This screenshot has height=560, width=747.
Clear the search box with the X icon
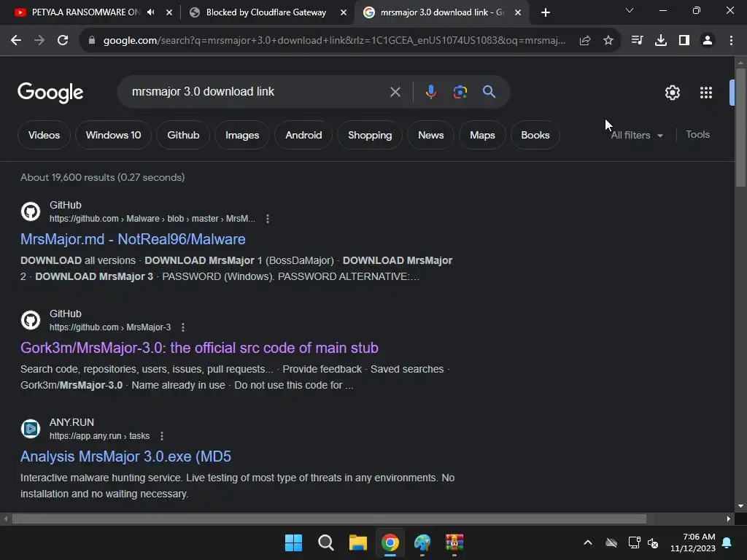pos(395,92)
